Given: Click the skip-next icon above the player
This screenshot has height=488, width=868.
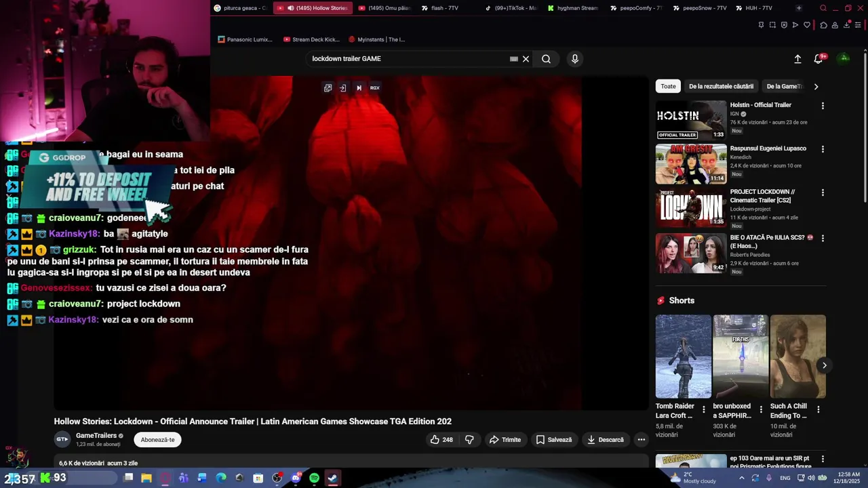Looking at the screenshot, I should click(359, 87).
